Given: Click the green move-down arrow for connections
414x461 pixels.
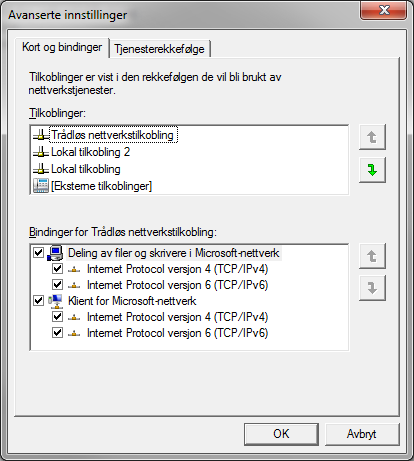Looking at the screenshot, I should [372, 170].
